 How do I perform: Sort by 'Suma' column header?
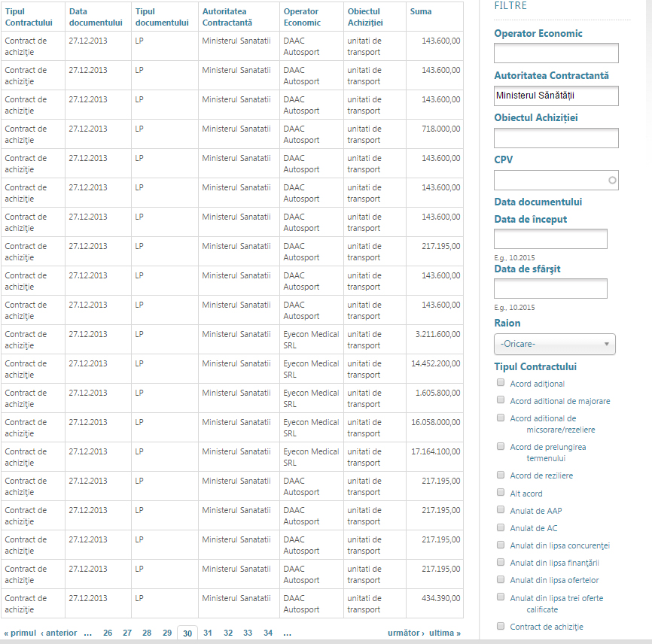click(420, 12)
